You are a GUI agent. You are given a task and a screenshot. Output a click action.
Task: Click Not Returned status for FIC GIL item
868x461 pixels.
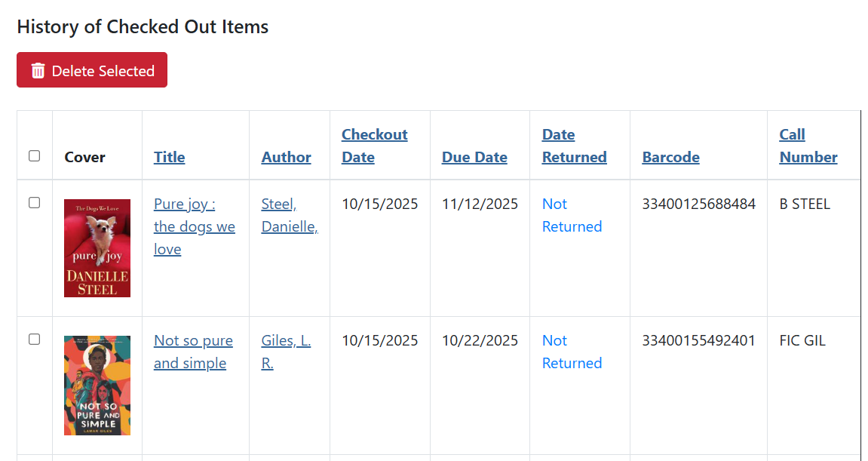coord(572,352)
